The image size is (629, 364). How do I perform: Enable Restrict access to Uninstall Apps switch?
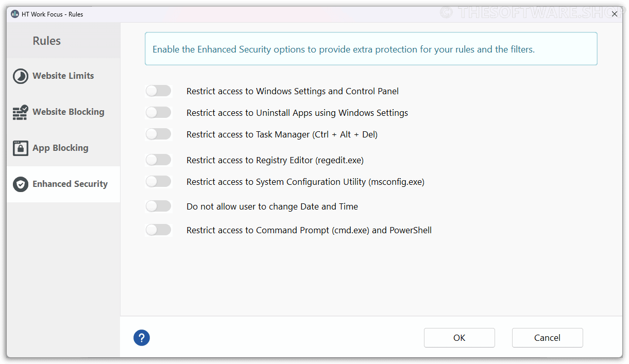(x=158, y=113)
